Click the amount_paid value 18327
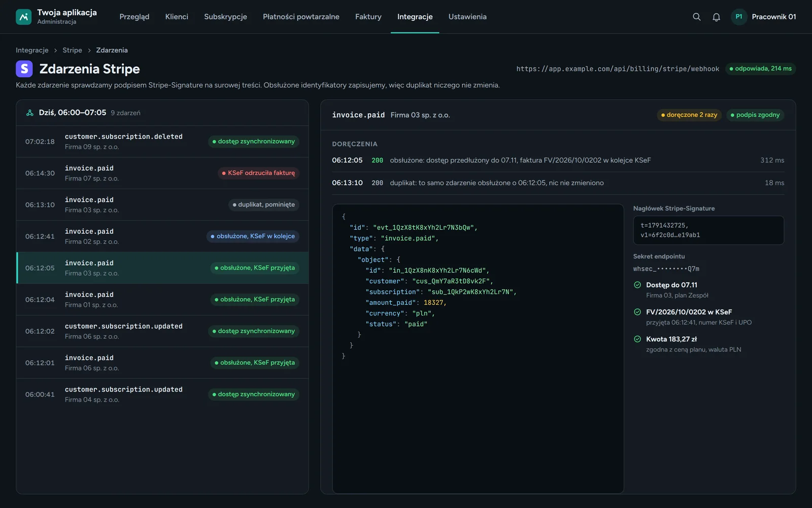This screenshot has height=508, width=812. click(433, 303)
